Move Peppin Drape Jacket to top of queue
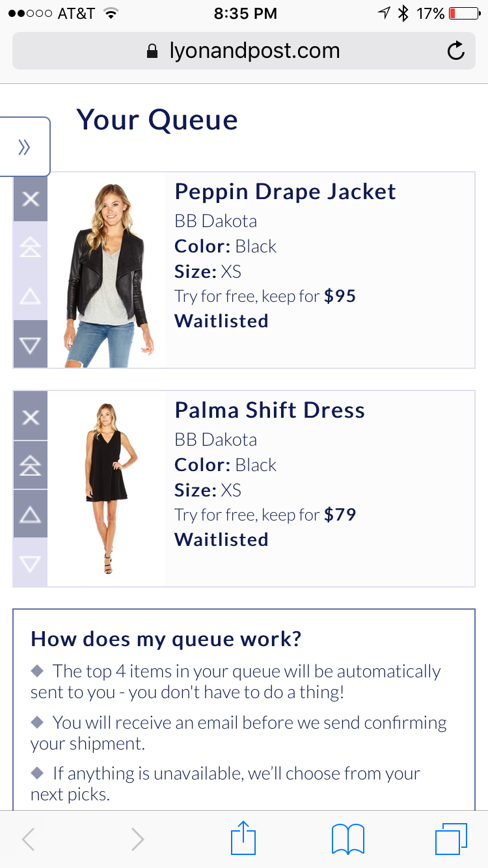 (30, 247)
